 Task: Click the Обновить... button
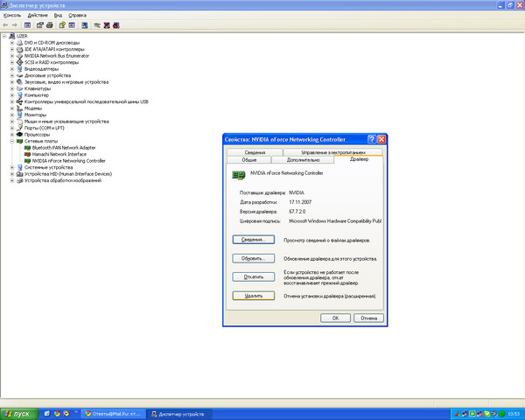pyautogui.click(x=254, y=258)
